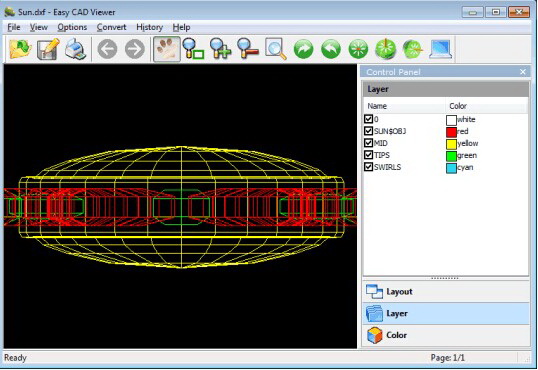
Task: Switch to full screen monitor icon
Action: (x=441, y=49)
